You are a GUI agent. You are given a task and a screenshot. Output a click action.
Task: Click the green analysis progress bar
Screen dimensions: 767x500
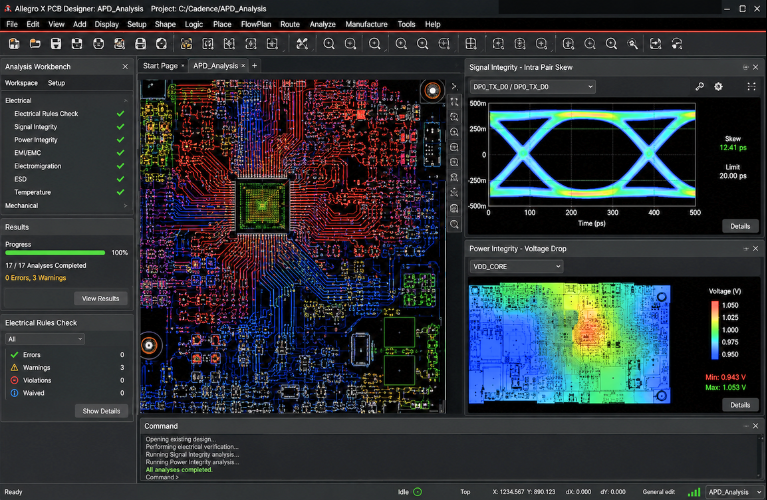click(55, 253)
